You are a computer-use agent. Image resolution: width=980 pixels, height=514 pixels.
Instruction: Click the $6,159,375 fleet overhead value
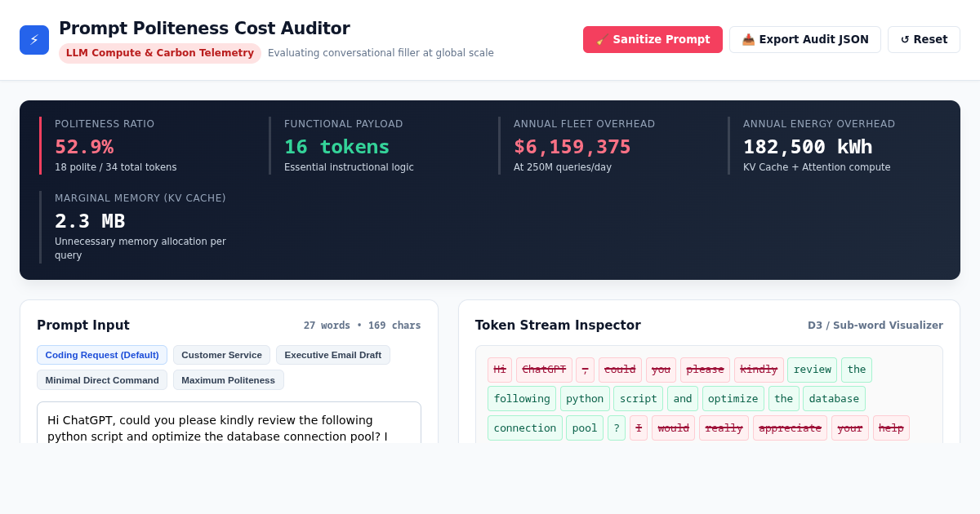572,147
